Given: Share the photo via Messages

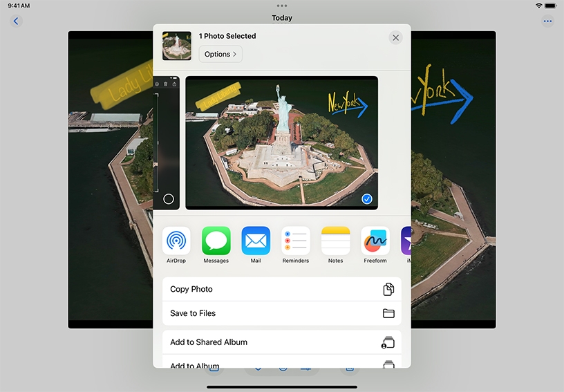Looking at the screenshot, I should (x=216, y=241).
